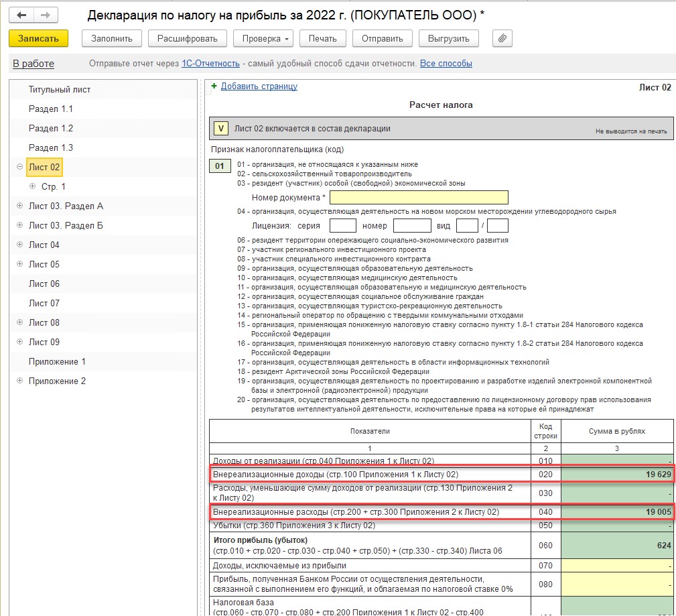The width and height of the screenshot is (676, 616).
Task: Select Титульный лист in the section tree
Action: 60,90
